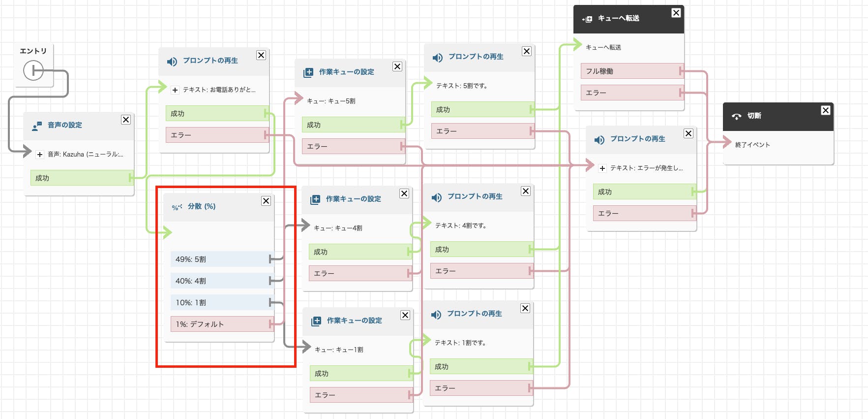868x419 pixels.
Task: Select the 49%: 5割 branch row
Action: tap(222, 259)
